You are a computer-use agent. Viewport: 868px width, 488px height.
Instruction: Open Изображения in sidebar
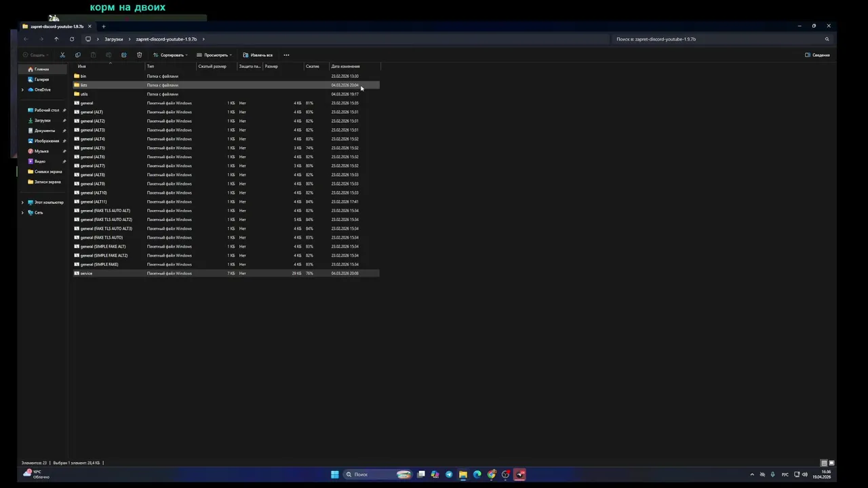47,141
